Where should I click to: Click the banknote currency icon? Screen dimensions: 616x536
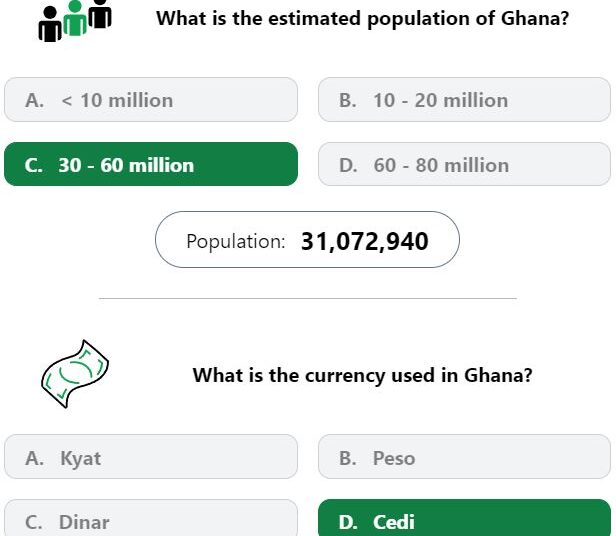tap(75, 374)
